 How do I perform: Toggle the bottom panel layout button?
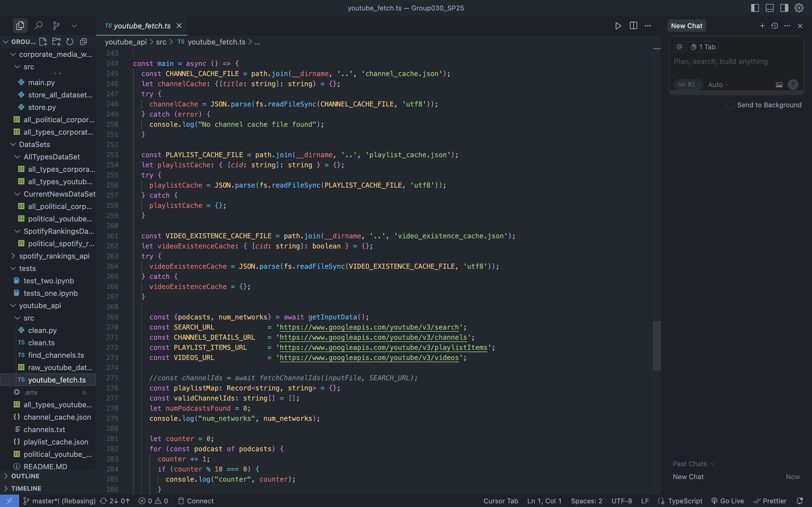769,8
